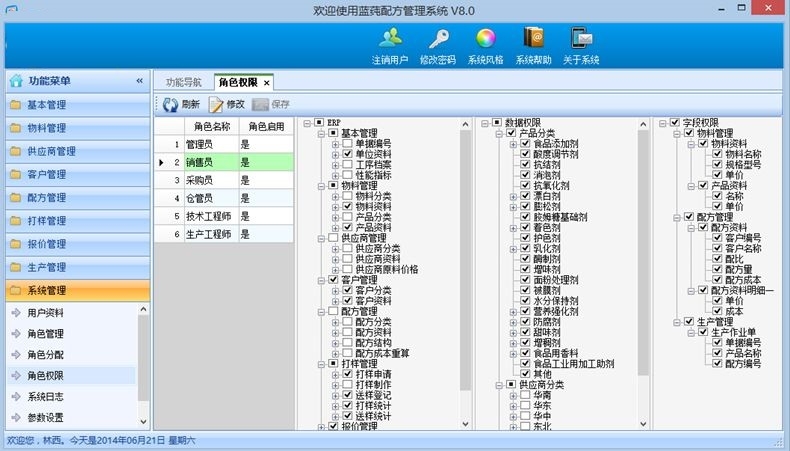790x451 pixels.
Task: Click the ERP tree vertical scrollbar thumb
Action: (x=465, y=260)
